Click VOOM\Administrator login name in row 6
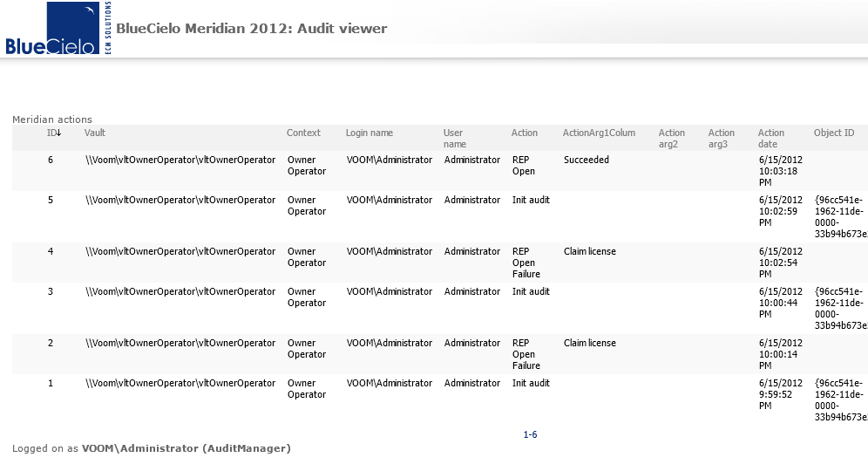The image size is (868, 471). click(390, 160)
